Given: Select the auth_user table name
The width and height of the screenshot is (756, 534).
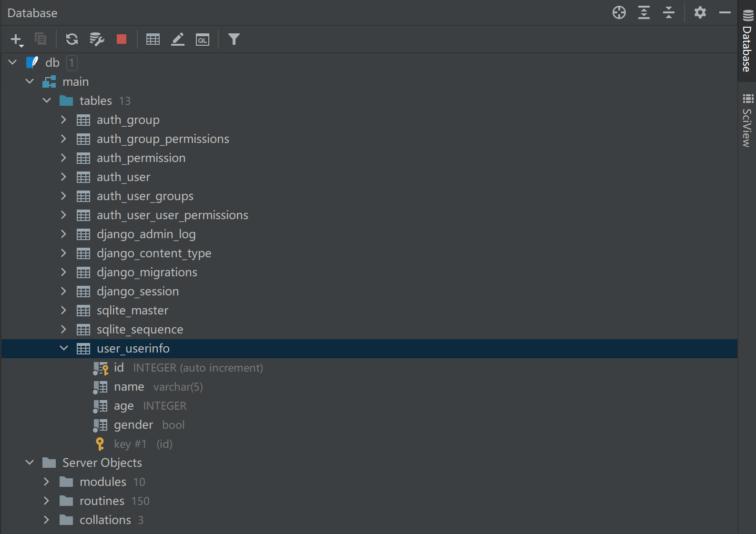Looking at the screenshot, I should tap(123, 177).
